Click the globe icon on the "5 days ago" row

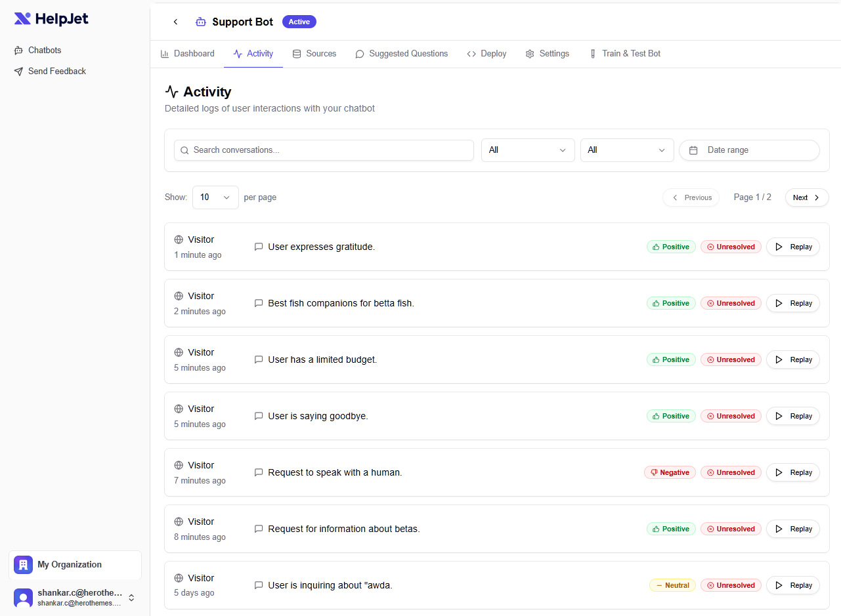coord(179,579)
